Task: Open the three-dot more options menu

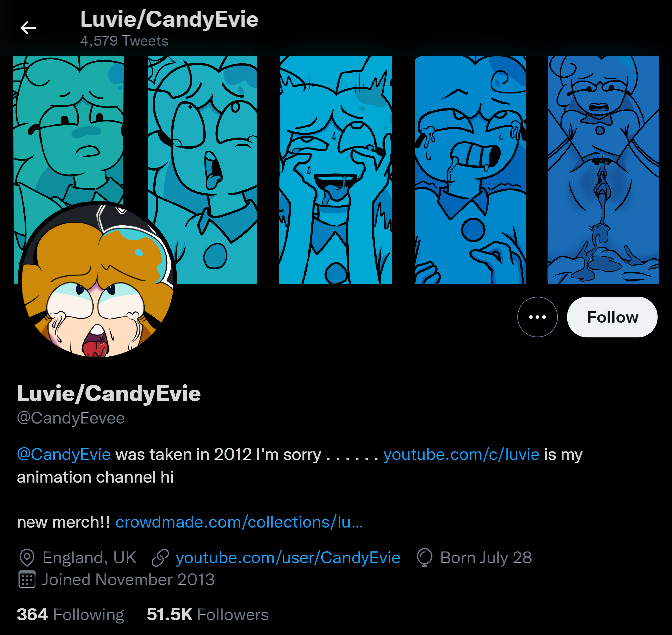Action: [537, 317]
